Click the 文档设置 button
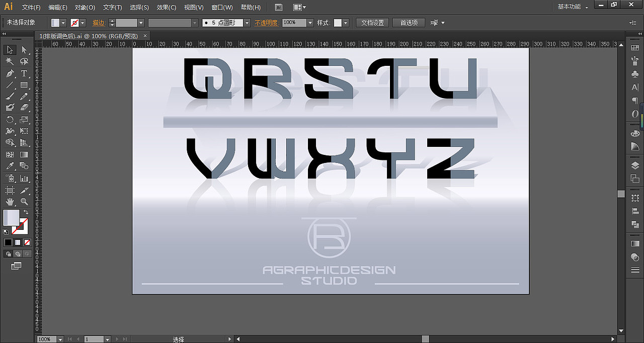 click(x=372, y=23)
